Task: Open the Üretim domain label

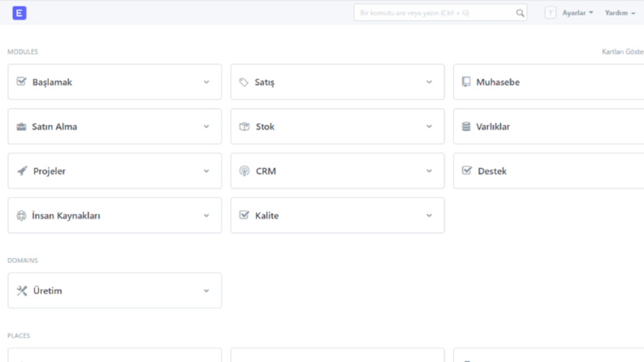Action: pyautogui.click(x=48, y=291)
